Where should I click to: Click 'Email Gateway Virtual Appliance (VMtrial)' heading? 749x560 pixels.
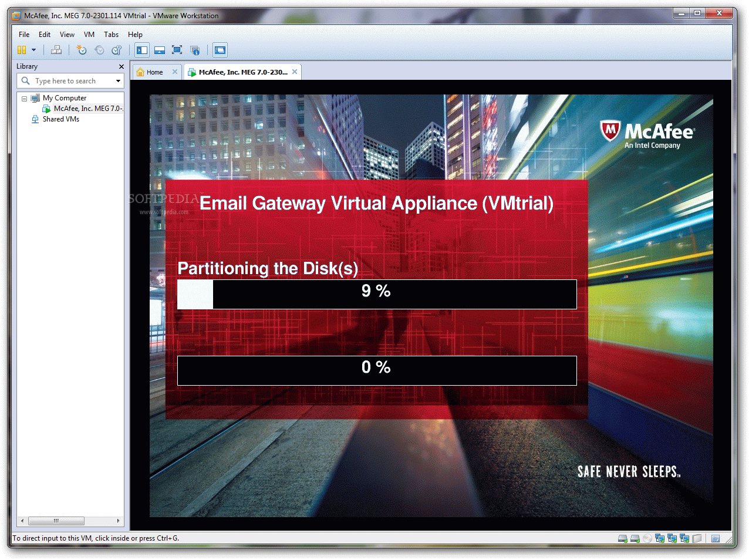[x=376, y=203]
